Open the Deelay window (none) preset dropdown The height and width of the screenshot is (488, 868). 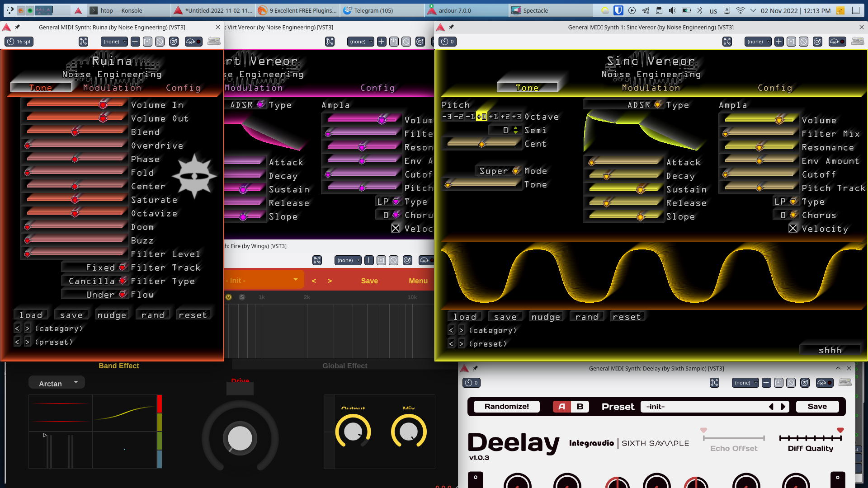tap(745, 383)
